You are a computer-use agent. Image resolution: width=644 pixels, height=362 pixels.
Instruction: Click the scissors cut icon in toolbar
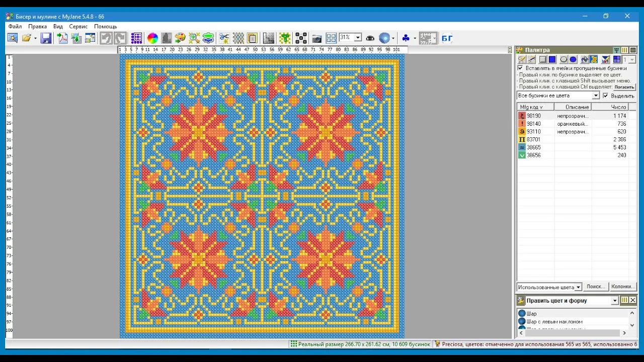(x=224, y=38)
